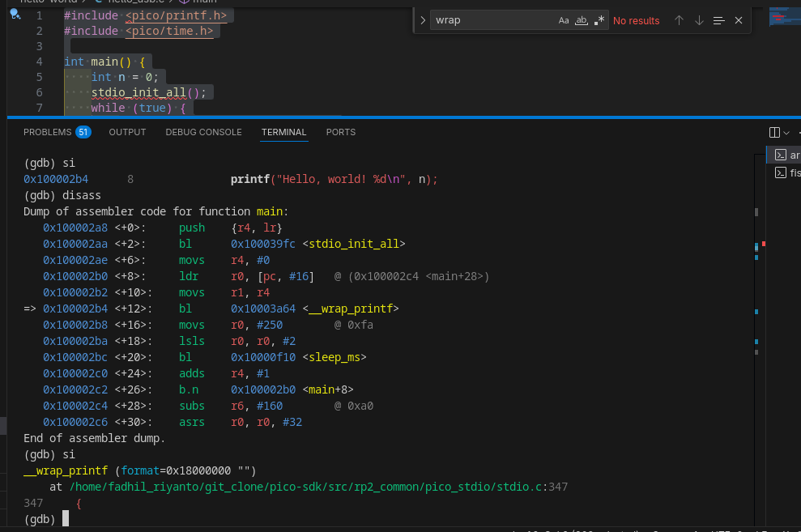801x532 pixels.
Task: Select the first terminal in list
Action: [x=786, y=155]
